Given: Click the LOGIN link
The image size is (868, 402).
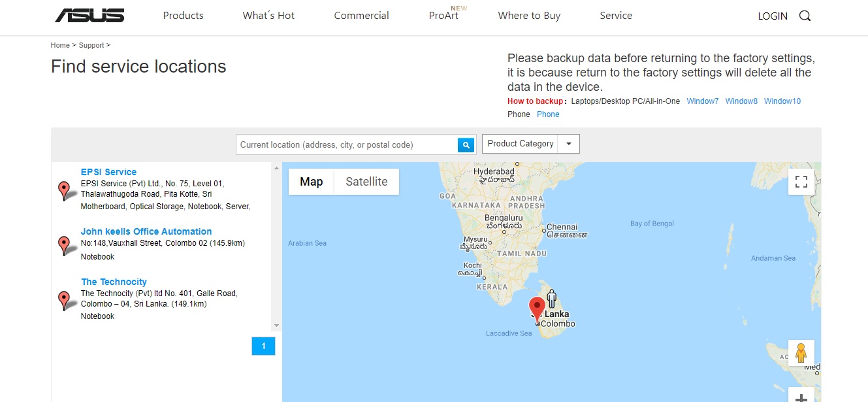Looking at the screenshot, I should 773,16.
